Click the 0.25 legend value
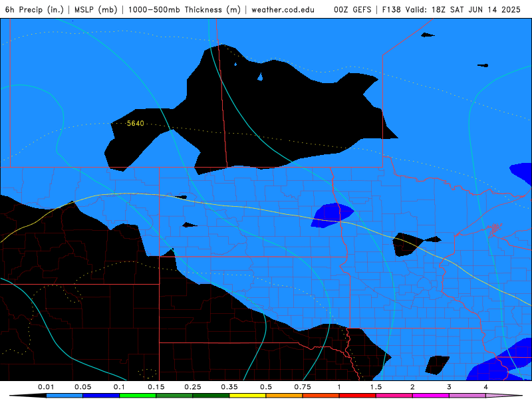This screenshot has width=532, height=399. [x=193, y=387]
